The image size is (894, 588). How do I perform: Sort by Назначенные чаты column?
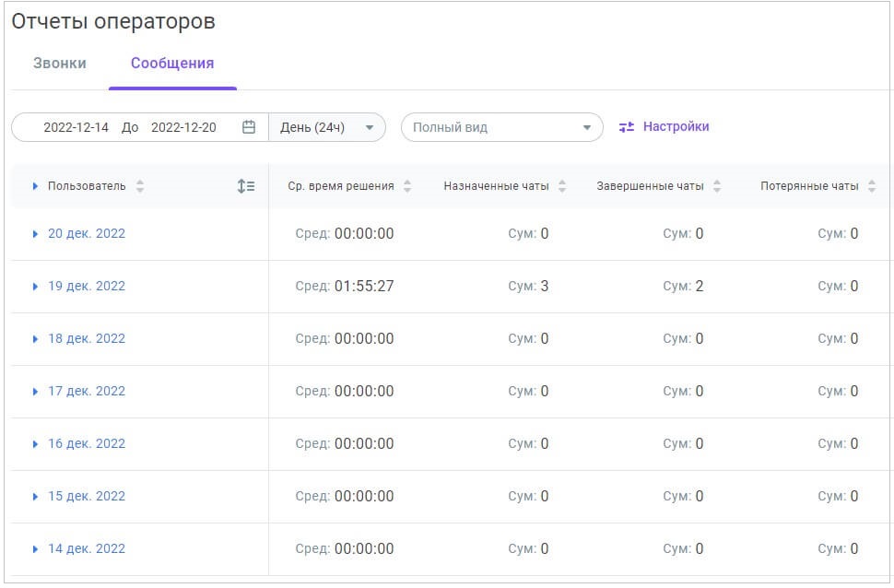(x=562, y=186)
